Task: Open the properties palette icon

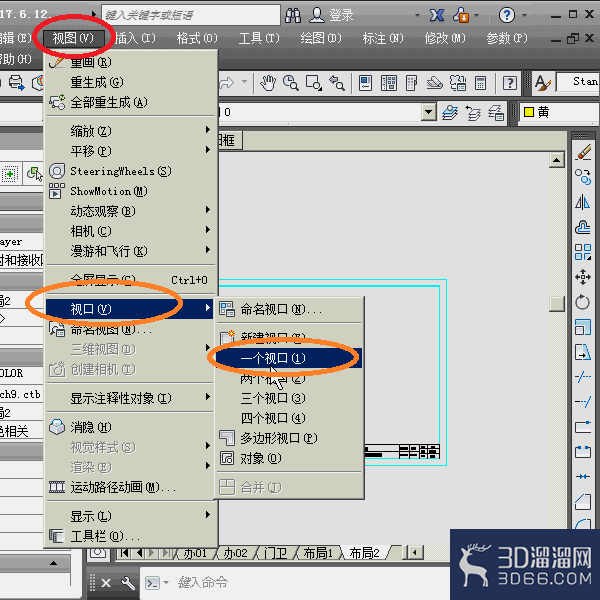Action: point(365,83)
